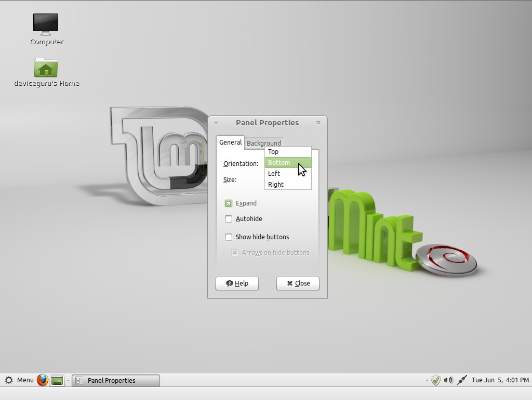Select Bottom orientation option

coord(288,163)
